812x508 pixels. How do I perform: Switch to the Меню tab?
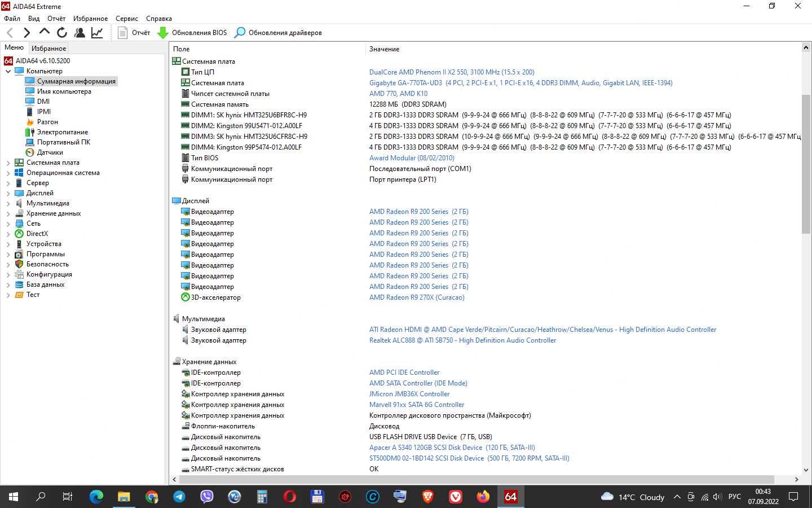[14, 47]
